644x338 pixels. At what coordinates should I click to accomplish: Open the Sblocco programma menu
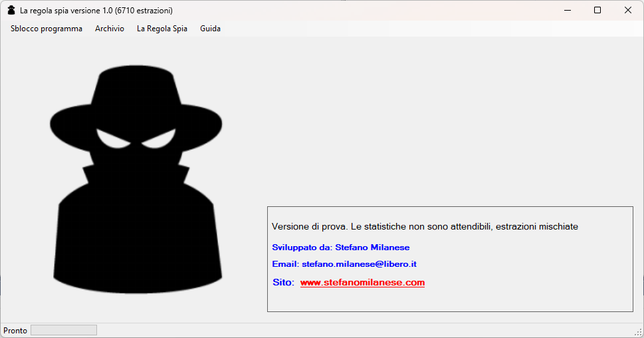47,29
